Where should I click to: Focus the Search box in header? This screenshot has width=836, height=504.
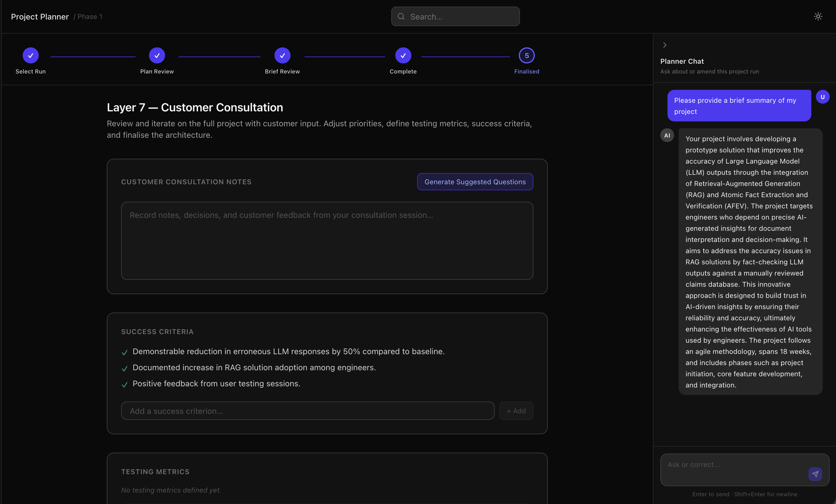pos(455,16)
